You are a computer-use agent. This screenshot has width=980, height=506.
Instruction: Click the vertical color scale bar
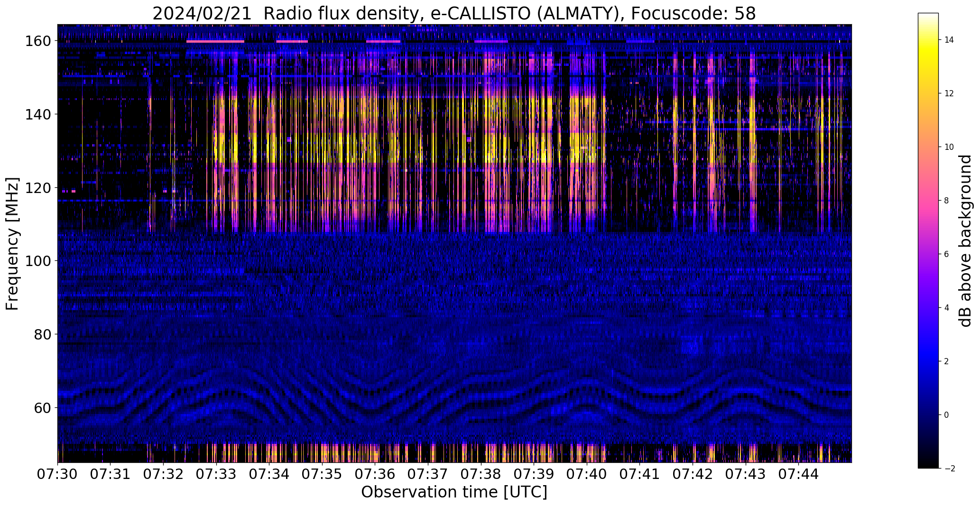928,241
